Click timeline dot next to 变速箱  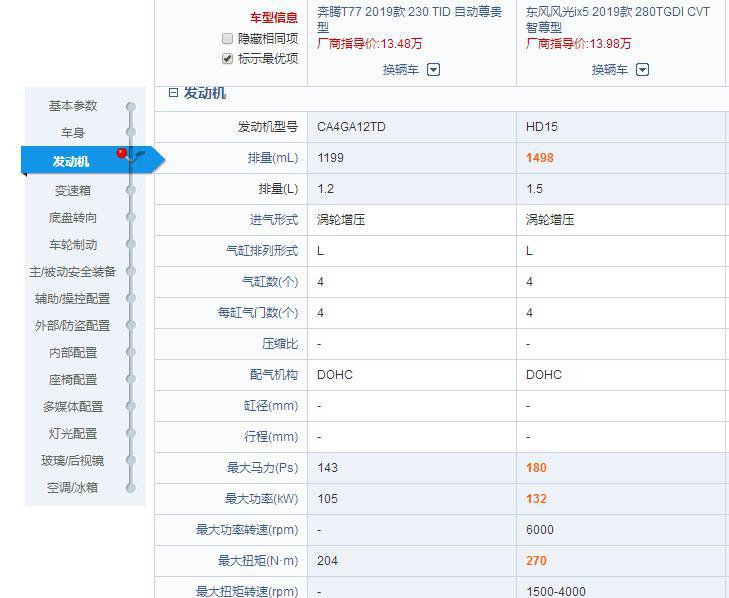pyautogui.click(x=131, y=190)
